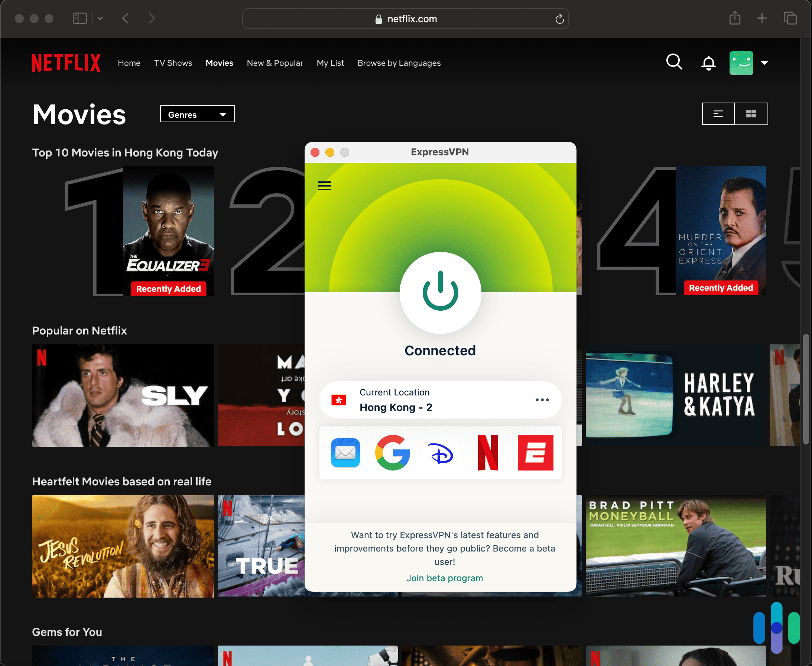Select Hong Kong - 2 current location
The width and height of the screenshot is (812, 666).
(440, 400)
